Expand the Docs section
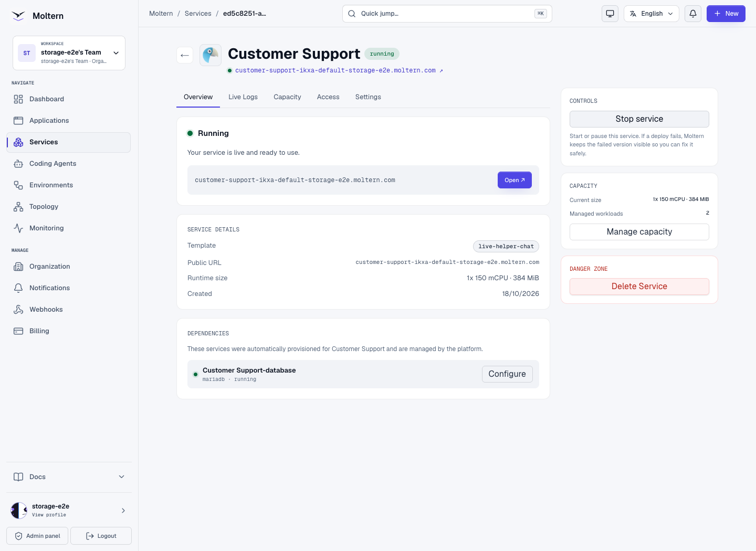 [69, 477]
